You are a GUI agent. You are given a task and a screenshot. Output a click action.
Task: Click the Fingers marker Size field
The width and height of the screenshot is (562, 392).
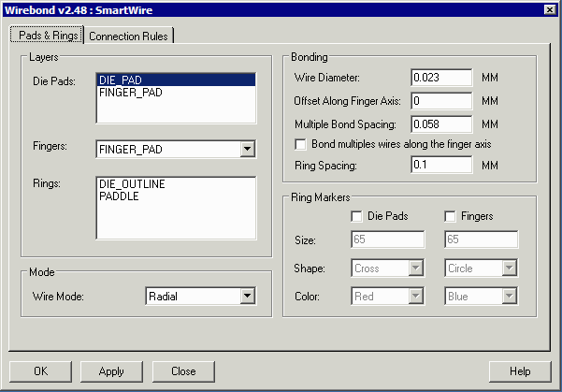pyautogui.click(x=481, y=240)
